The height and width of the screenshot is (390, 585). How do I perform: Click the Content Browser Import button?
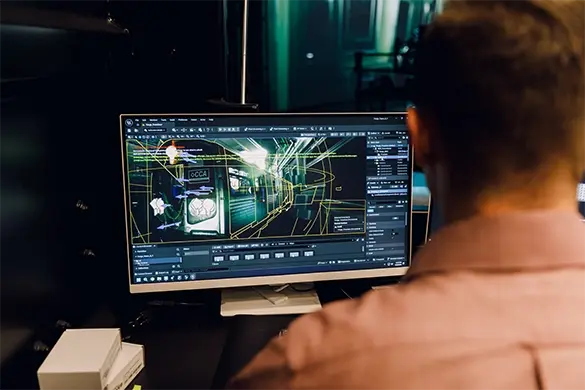[x=229, y=247]
